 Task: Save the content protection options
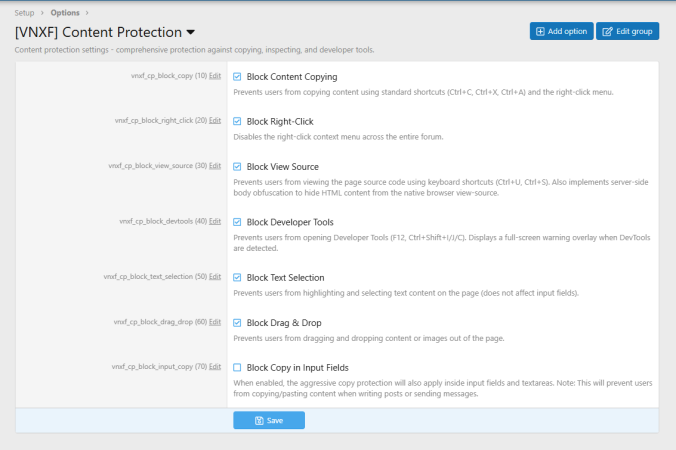(x=269, y=420)
